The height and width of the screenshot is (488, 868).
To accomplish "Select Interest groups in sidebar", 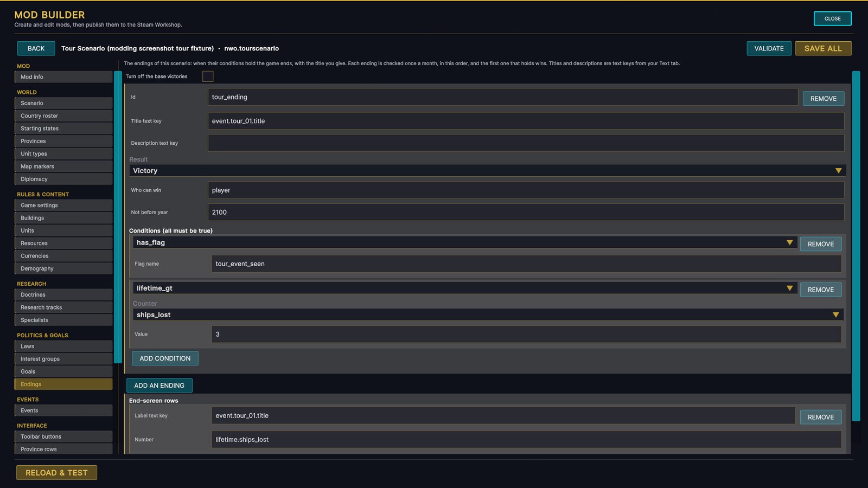I will tap(63, 359).
